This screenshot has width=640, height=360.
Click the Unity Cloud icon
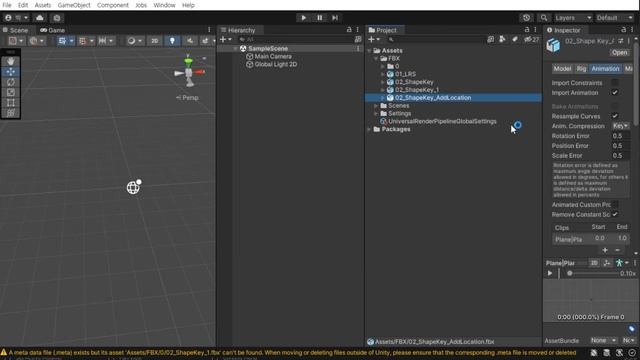coord(40,18)
